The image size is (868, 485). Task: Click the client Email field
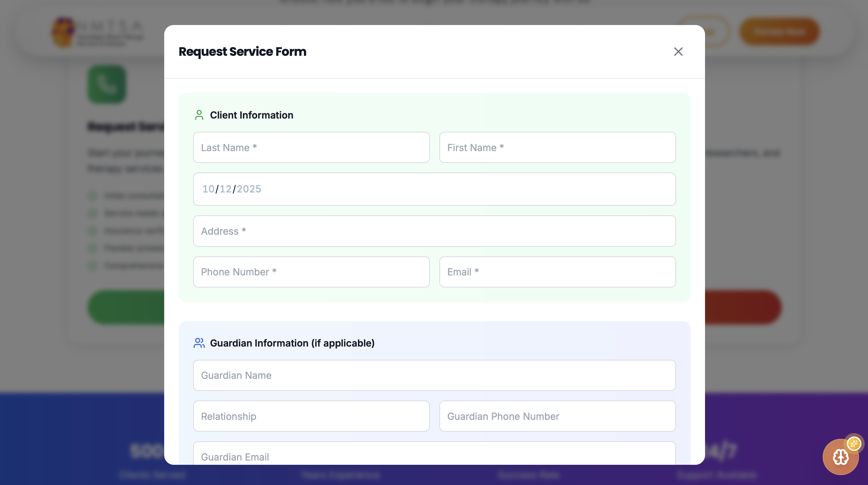tap(557, 272)
